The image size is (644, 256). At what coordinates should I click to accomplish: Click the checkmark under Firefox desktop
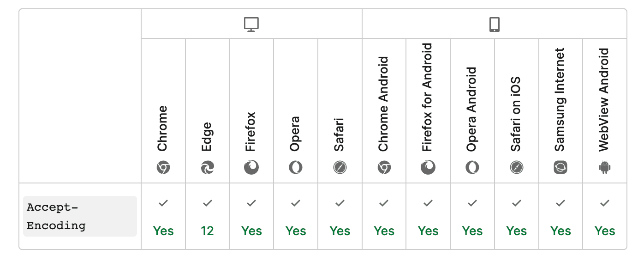251,203
